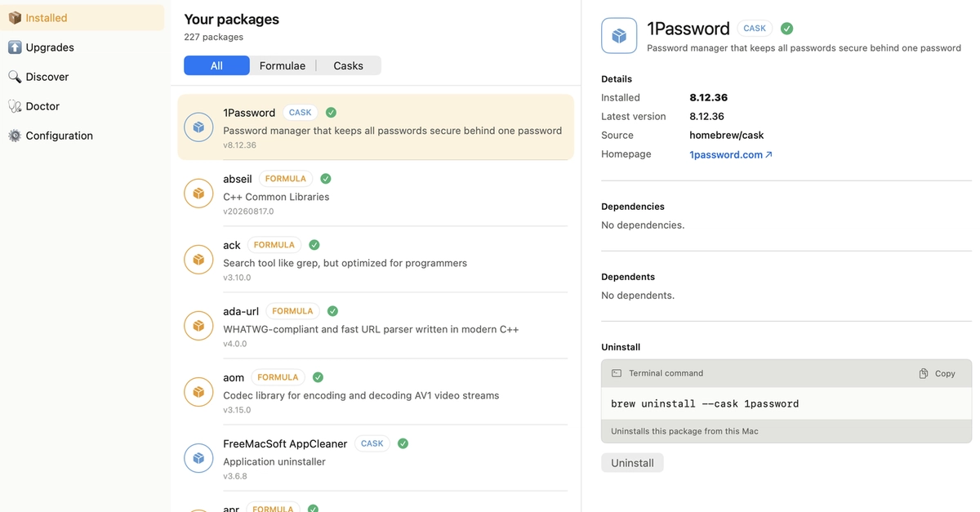This screenshot has height=512, width=980.
Task: Click the brew uninstall command text
Action: 705,403
